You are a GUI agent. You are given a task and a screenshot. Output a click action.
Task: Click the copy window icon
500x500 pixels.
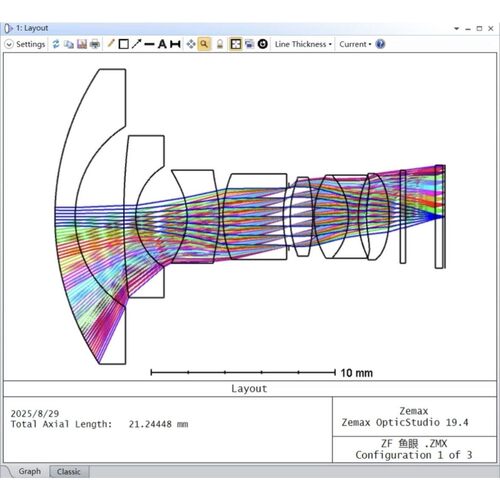pyautogui.click(x=69, y=44)
